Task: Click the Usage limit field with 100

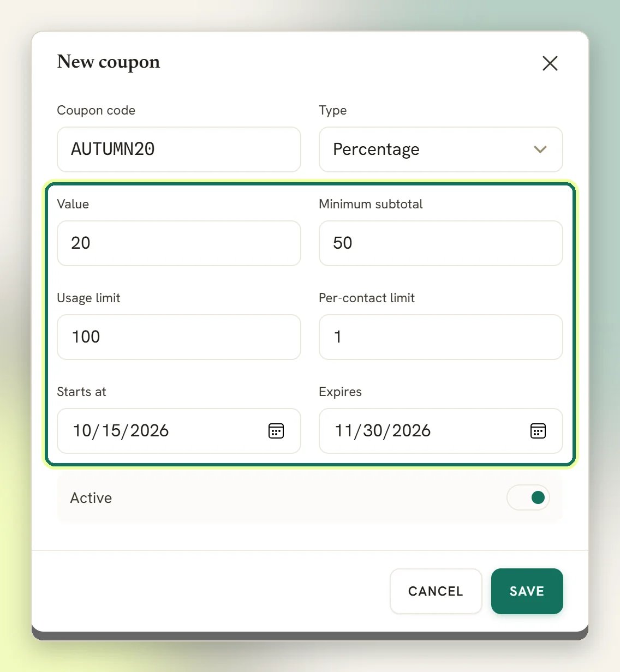Action: [179, 337]
